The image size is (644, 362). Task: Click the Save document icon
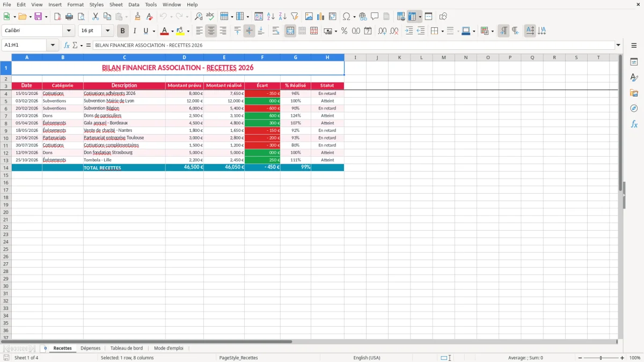pos(38,17)
